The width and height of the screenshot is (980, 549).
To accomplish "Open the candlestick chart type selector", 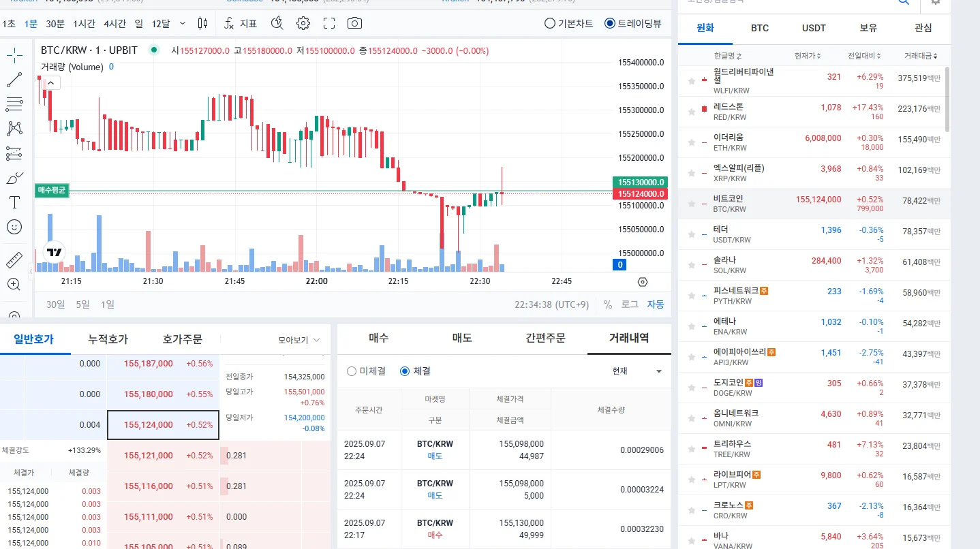I will (x=202, y=23).
